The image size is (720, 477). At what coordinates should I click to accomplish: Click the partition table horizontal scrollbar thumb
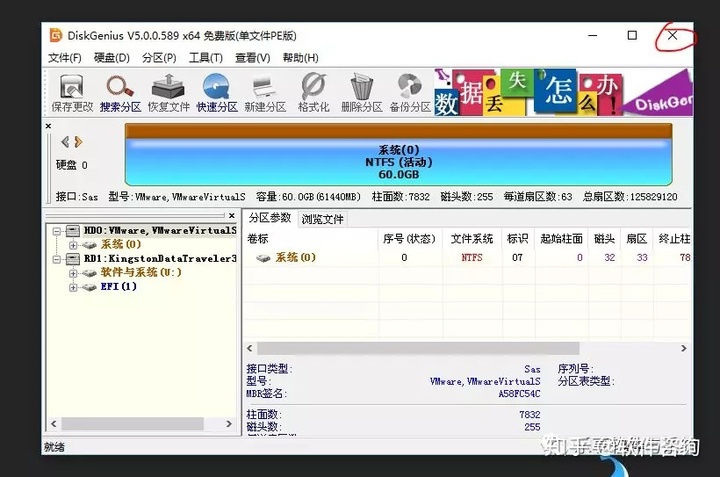(x=418, y=348)
